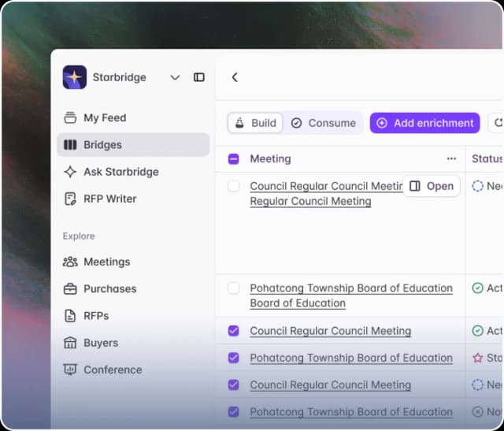Click the Bridges columns icon

pyautogui.click(x=70, y=145)
